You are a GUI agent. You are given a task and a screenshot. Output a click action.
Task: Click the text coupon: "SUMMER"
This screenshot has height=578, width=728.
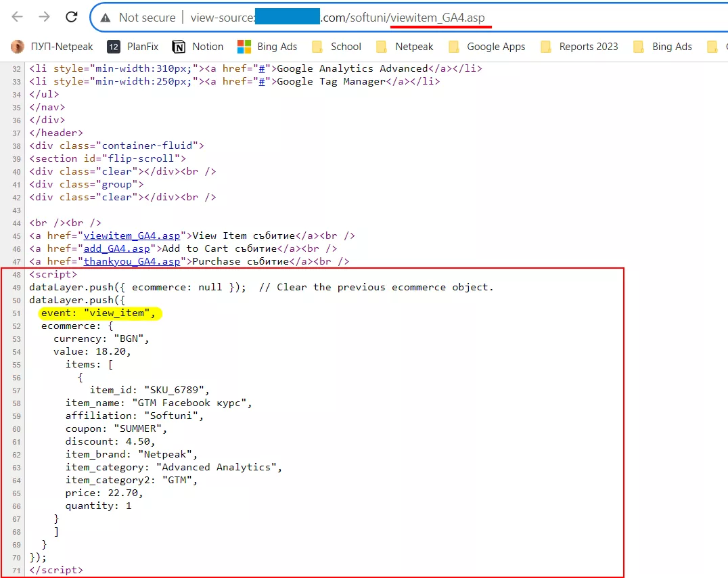click(x=116, y=429)
